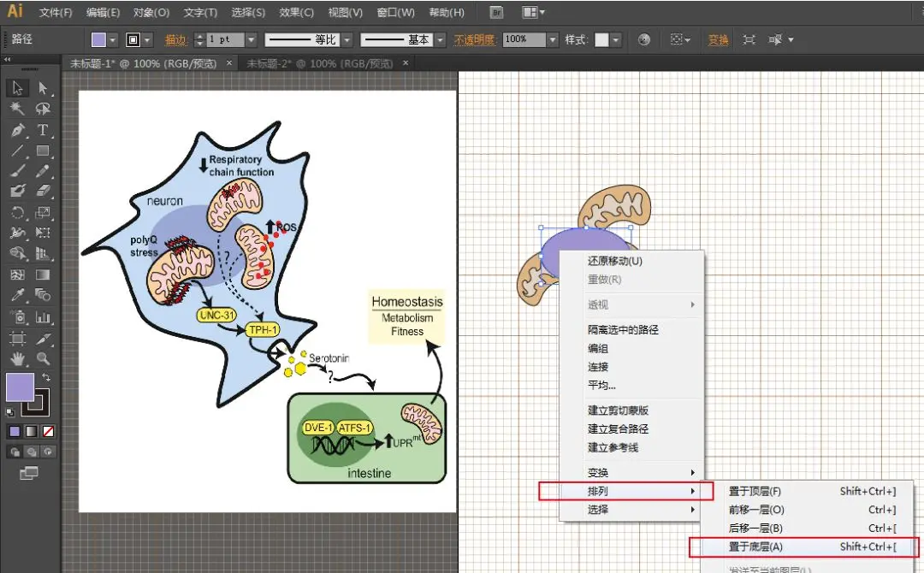The height and width of the screenshot is (573, 924).
Task: Select the Artboard tool
Action: point(18,338)
